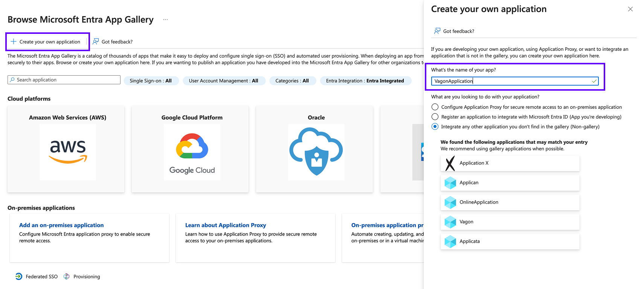This screenshot has height=289, width=644.
Task: Choose the Application X suggestion
Action: point(510,163)
